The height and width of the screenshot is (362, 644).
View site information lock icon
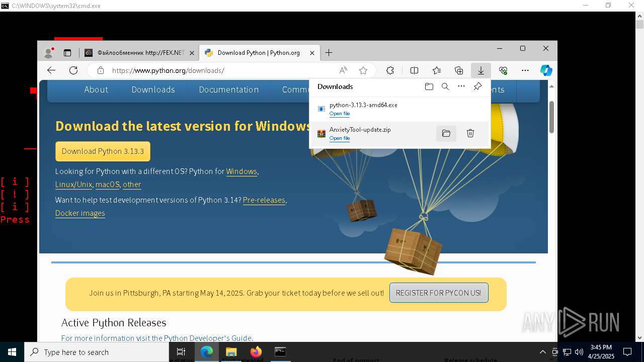point(101,70)
